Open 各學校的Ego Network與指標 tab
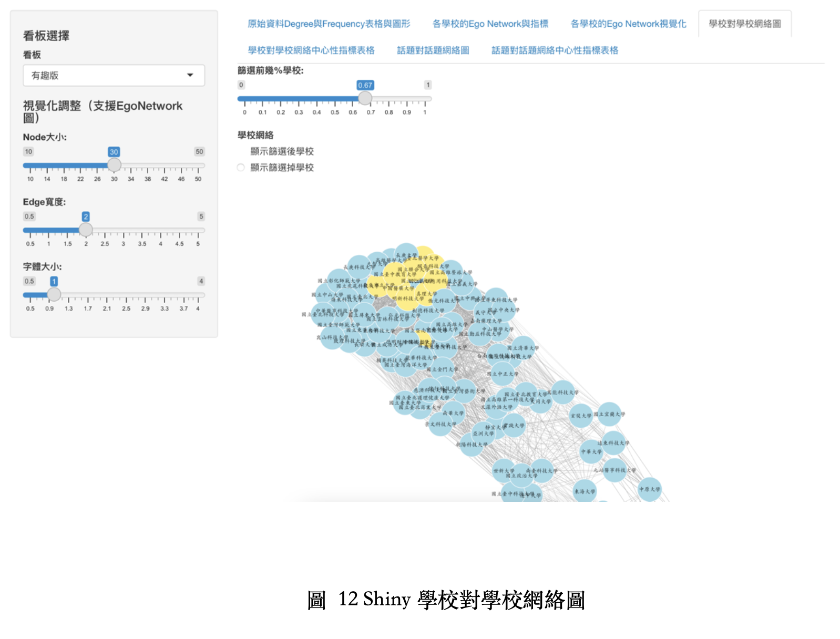The width and height of the screenshot is (840, 639). point(490,24)
